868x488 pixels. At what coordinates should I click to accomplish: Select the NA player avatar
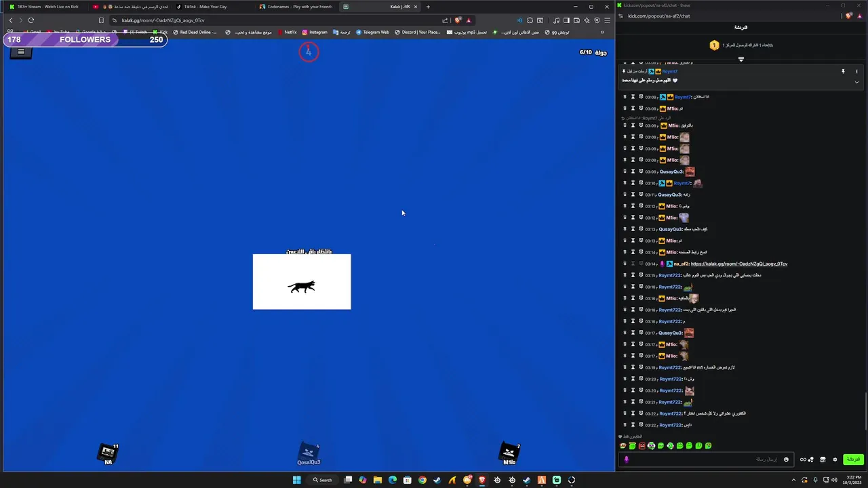click(108, 454)
